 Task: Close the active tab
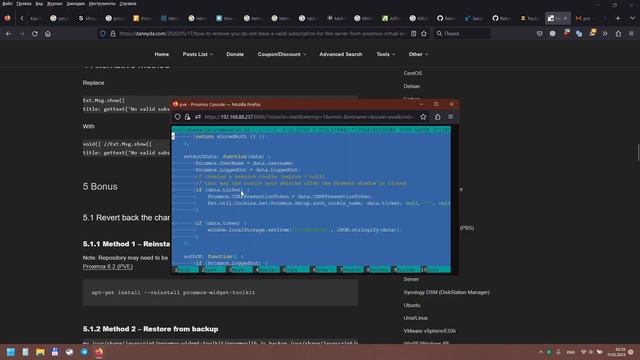click(x=565, y=18)
